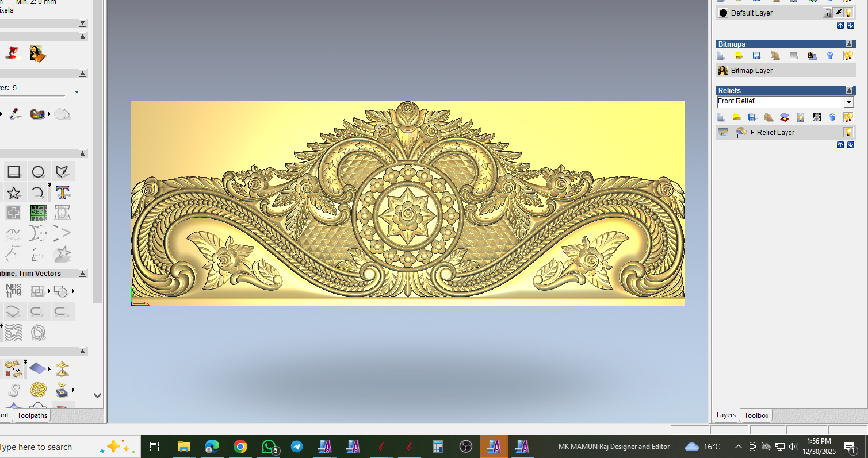The image size is (868, 458).
Task: Select the Create Rectangle vector tool
Action: tap(14, 171)
